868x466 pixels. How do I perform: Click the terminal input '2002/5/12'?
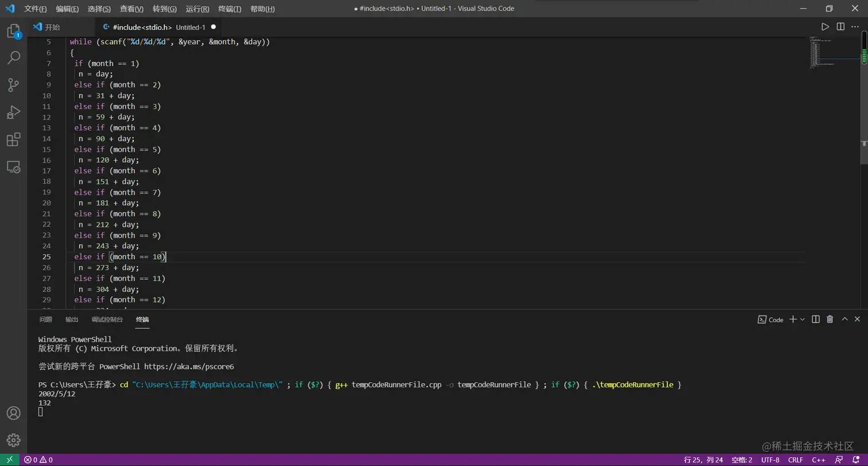click(57, 394)
